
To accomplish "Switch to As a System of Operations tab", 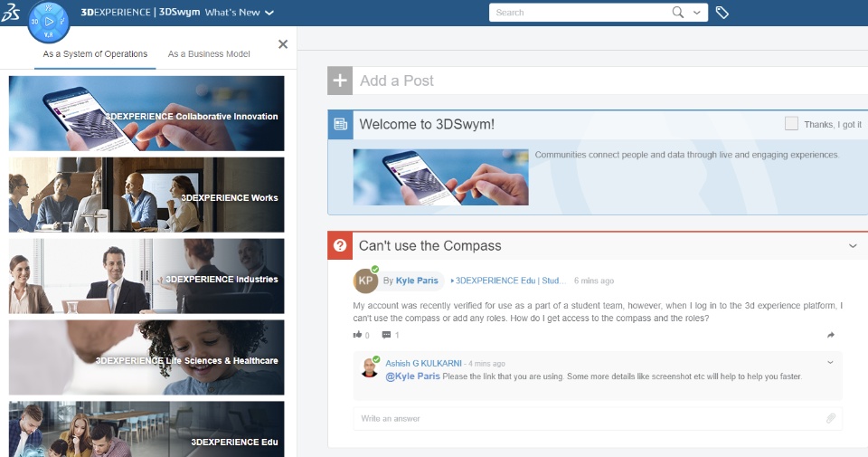I will pos(95,53).
